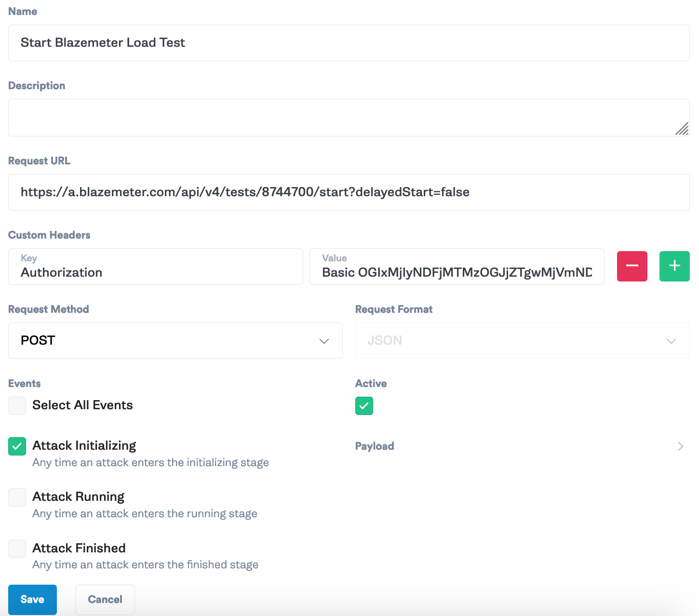
Task: Save the webhook configuration
Action: (x=32, y=600)
